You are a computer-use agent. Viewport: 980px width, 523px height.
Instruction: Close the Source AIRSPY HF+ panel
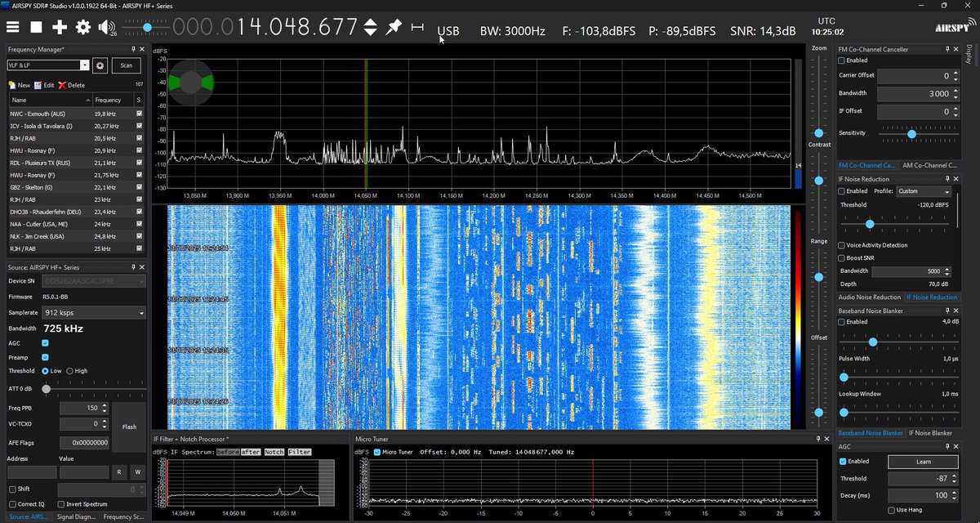(x=142, y=267)
